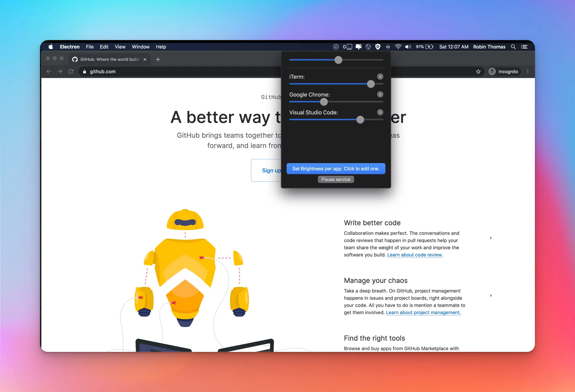
Task: Remove the Visual Studio Code brightness entry
Action: click(x=380, y=112)
